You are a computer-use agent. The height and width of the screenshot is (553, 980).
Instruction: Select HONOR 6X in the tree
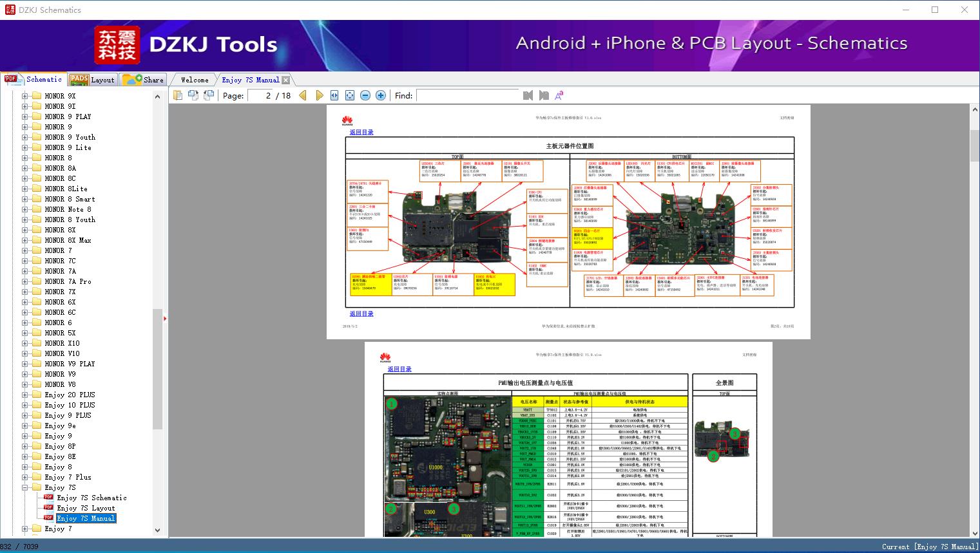[60, 302]
